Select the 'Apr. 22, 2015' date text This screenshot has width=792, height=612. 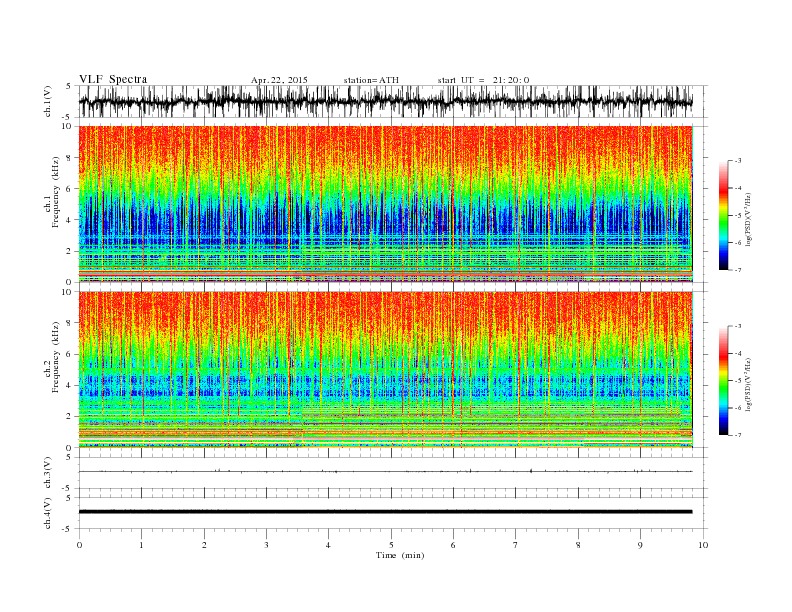click(x=279, y=80)
